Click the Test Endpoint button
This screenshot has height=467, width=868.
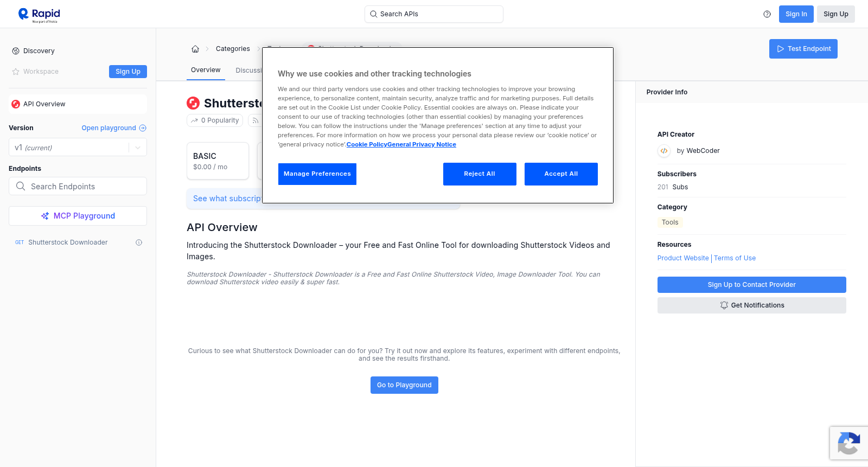tap(803, 49)
